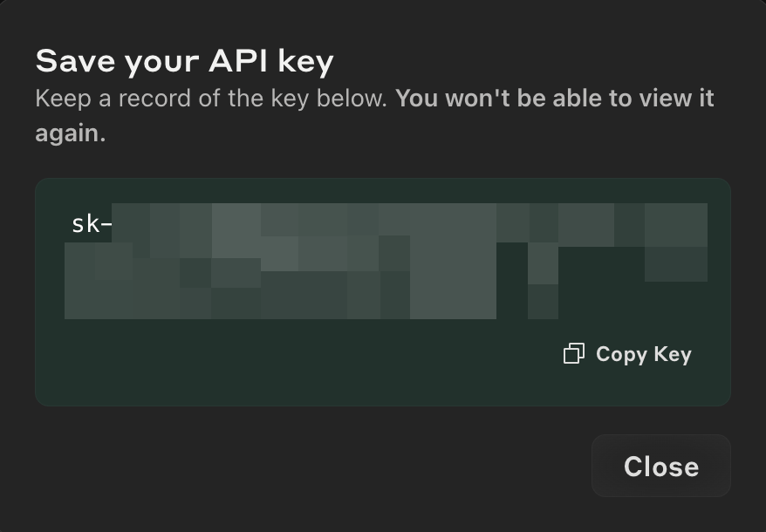Click the copy icon with overlapping squares

pyautogui.click(x=573, y=353)
